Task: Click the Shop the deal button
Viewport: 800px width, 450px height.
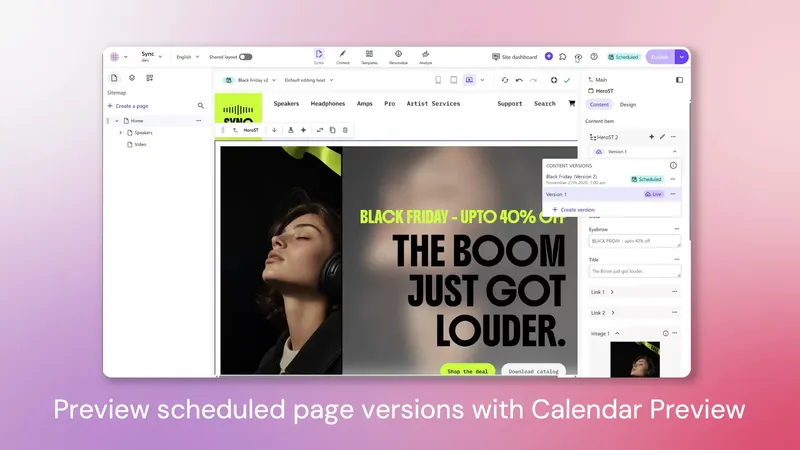Action: coord(467,370)
